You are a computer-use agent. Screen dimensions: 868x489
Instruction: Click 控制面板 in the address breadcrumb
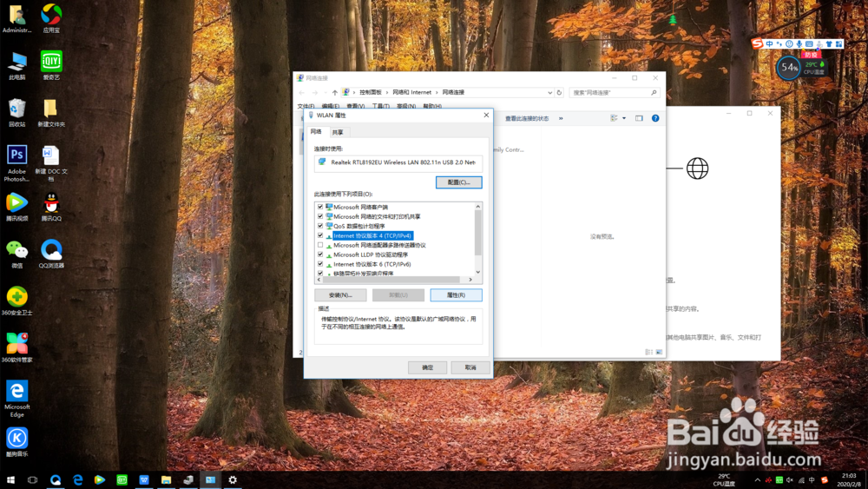[371, 92]
